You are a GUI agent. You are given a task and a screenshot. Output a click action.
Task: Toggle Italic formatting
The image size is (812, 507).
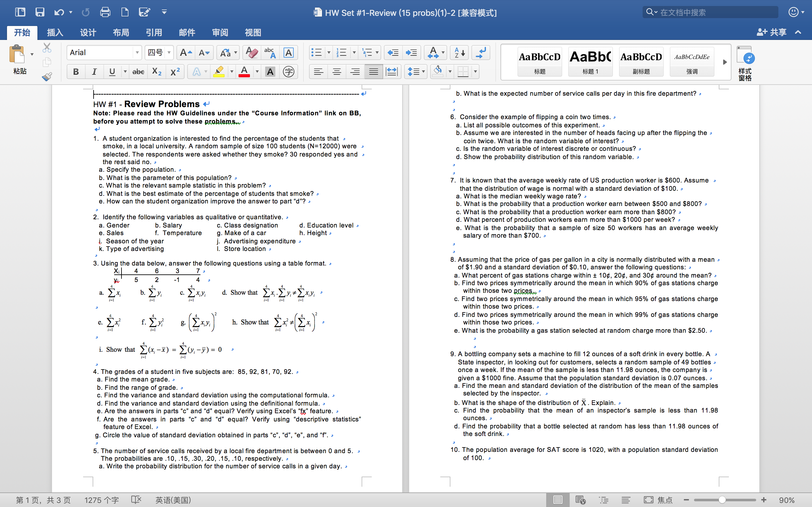click(x=94, y=71)
